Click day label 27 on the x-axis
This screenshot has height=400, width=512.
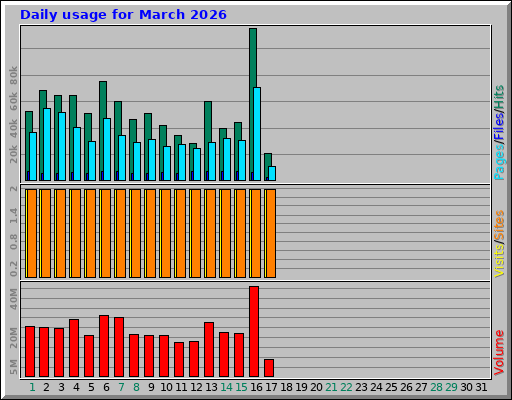point(421,387)
